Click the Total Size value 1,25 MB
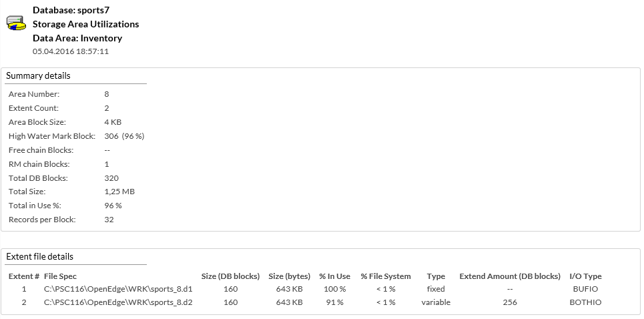The width and height of the screenshot is (644, 319). pos(119,192)
